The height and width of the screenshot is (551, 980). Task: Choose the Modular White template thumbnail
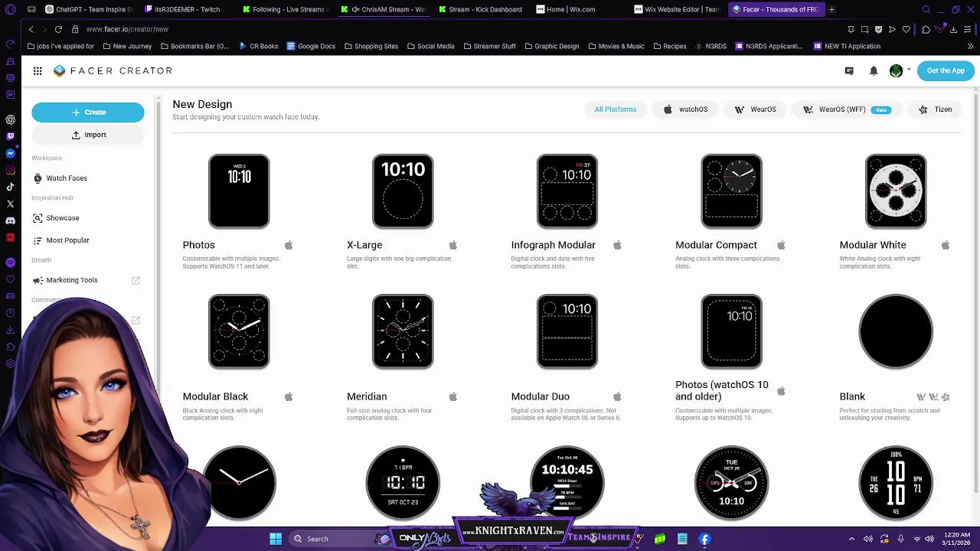click(896, 191)
